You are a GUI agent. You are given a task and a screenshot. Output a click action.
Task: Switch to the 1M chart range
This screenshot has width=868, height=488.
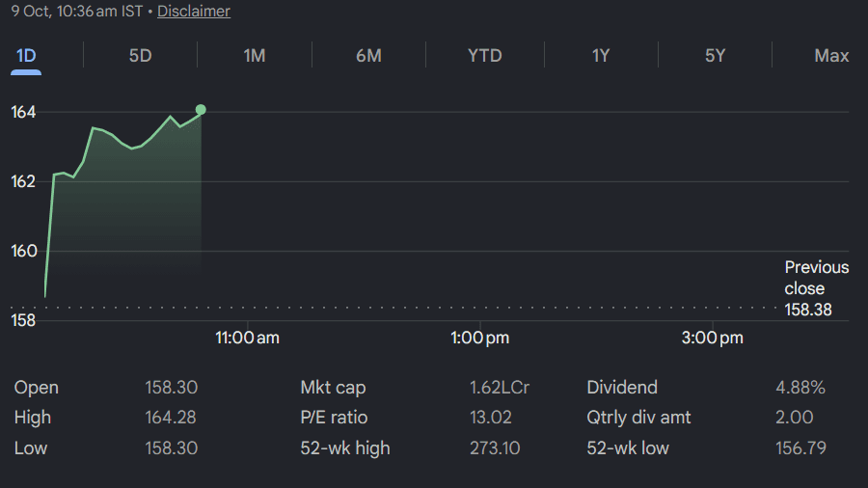click(254, 55)
